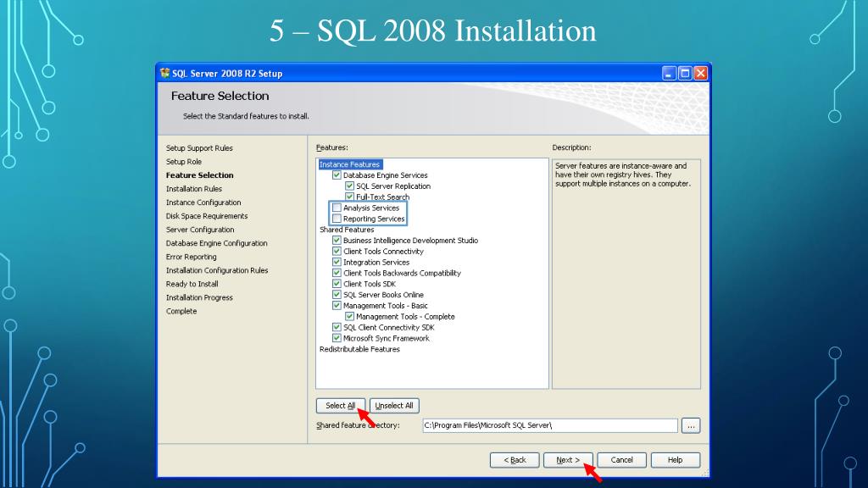Click Setup Support Rules step

tap(199, 148)
